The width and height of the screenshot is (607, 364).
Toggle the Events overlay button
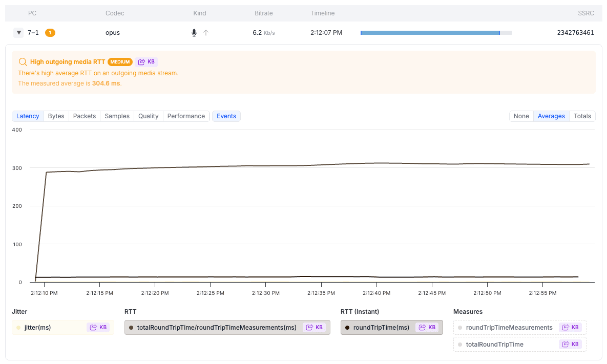226,116
